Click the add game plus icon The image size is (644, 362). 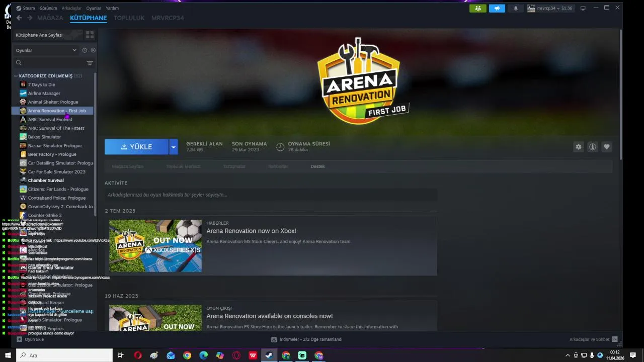19,339
